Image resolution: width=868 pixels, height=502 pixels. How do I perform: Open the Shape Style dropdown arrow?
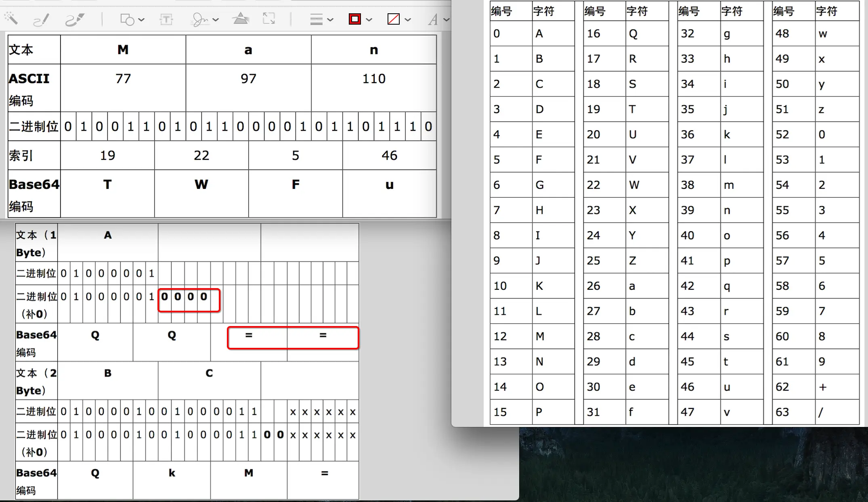pyautogui.click(x=330, y=19)
